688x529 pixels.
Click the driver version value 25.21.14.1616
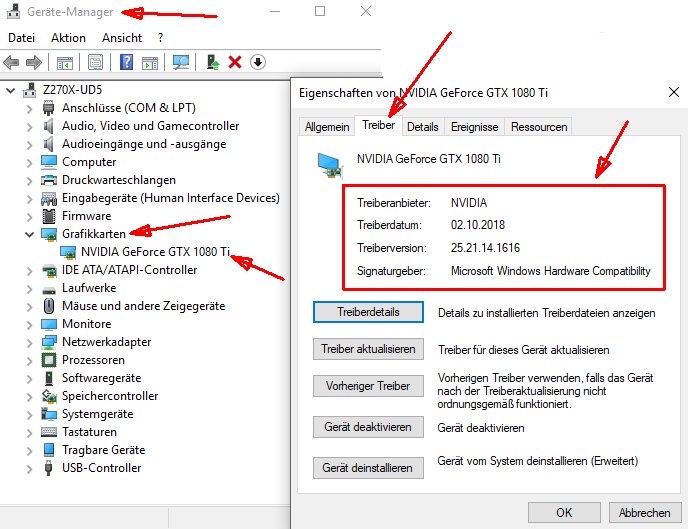tap(485, 248)
